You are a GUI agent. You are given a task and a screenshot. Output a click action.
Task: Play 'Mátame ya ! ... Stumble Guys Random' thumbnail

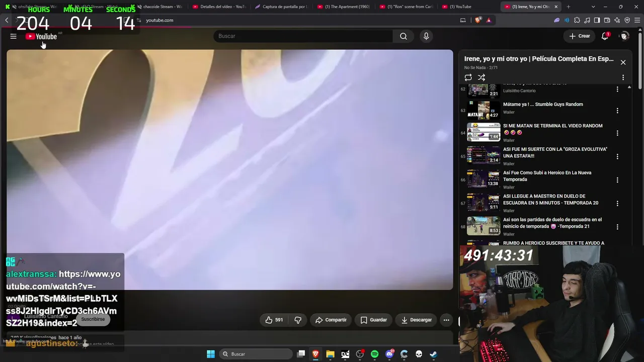[x=484, y=110]
